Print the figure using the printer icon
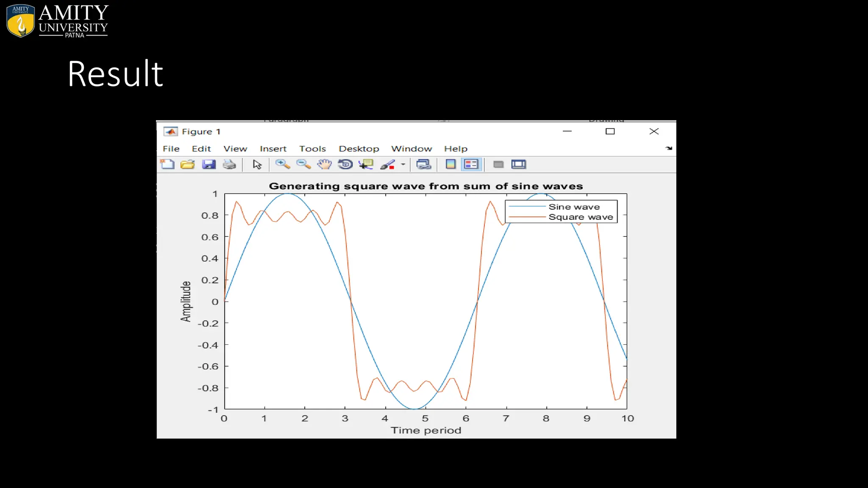The image size is (868, 488). (x=229, y=164)
